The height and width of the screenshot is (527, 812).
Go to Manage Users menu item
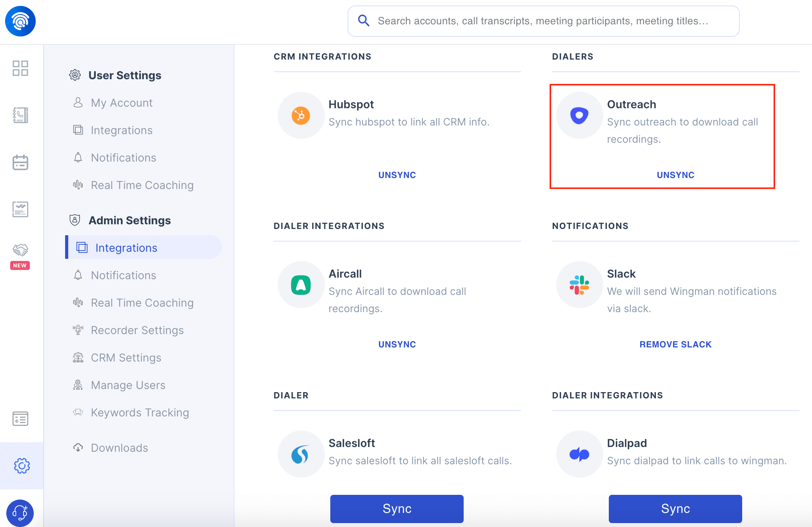coord(128,385)
